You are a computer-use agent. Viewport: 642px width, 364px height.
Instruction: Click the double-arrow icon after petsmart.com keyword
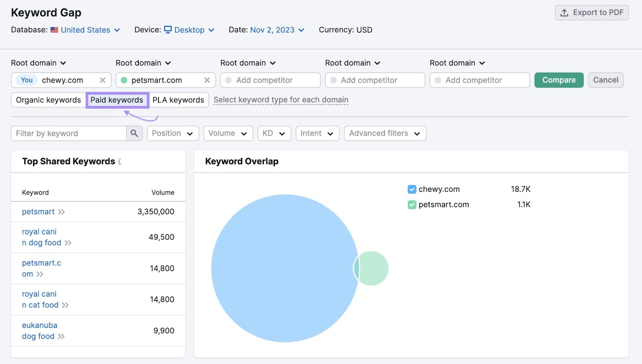[39, 274]
